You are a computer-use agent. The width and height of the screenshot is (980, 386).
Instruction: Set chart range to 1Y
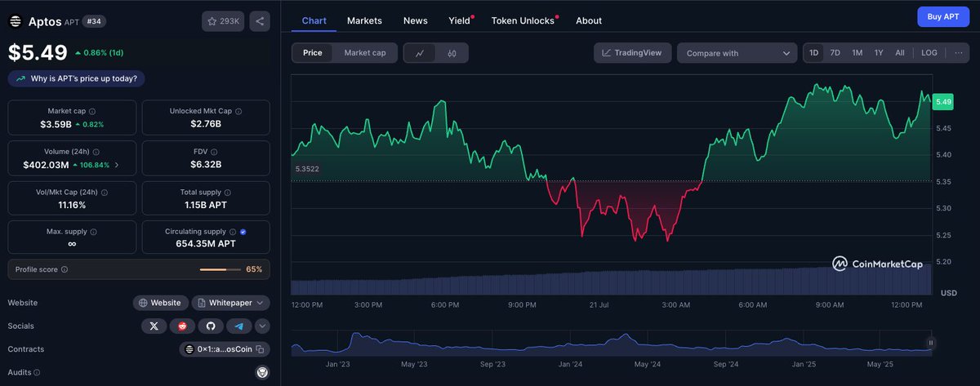click(879, 53)
